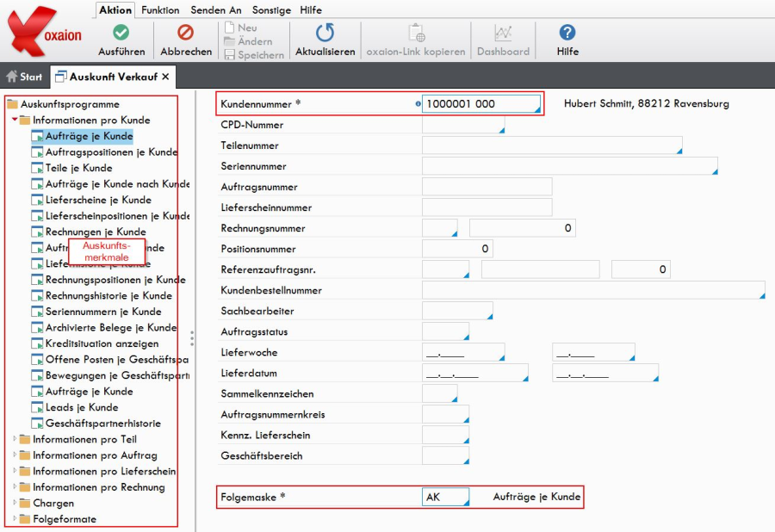Viewport: 775px width, 532px height.
Task: Expand the Informationen pro Lieferschein folder
Action: coord(15,471)
